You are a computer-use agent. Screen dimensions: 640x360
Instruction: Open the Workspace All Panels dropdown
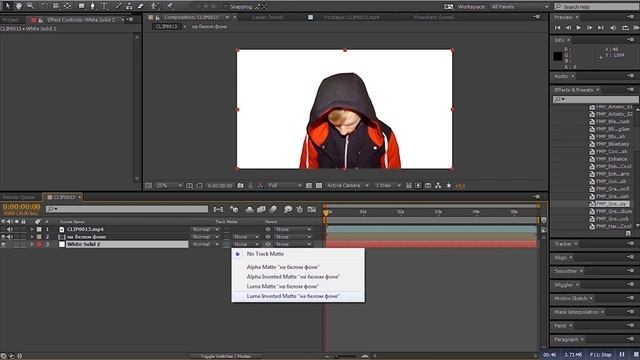tap(519, 7)
